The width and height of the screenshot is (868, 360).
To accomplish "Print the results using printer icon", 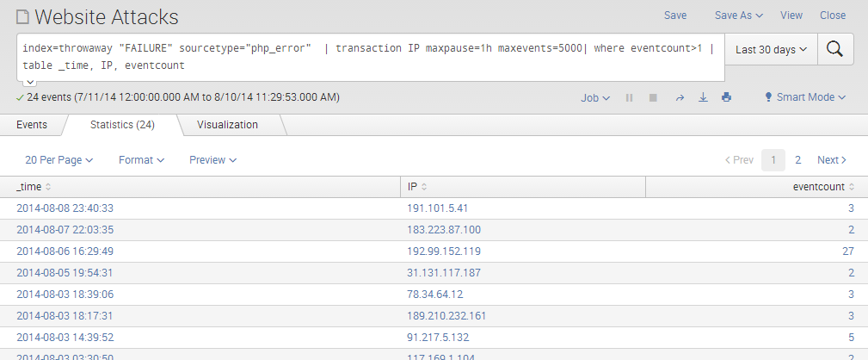I will (726, 98).
